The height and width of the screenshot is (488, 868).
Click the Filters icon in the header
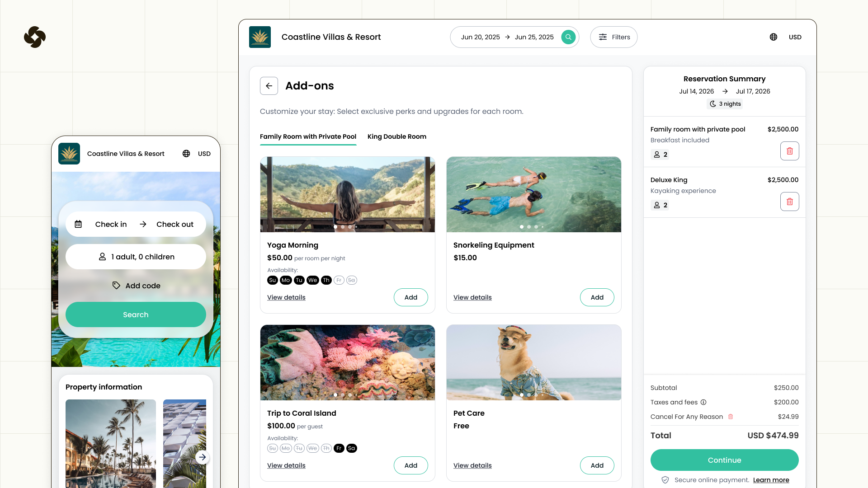click(x=603, y=37)
